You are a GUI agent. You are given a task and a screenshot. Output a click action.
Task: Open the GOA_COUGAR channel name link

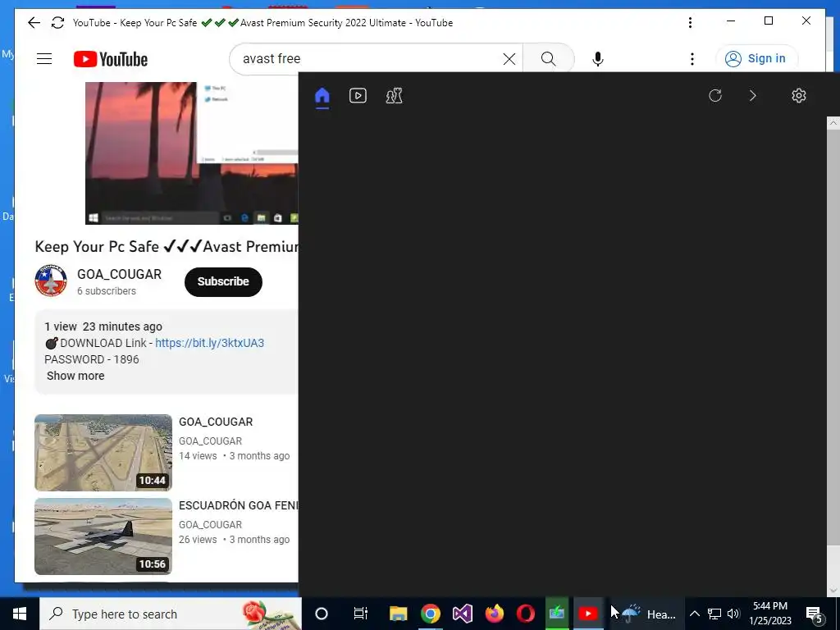(x=119, y=274)
